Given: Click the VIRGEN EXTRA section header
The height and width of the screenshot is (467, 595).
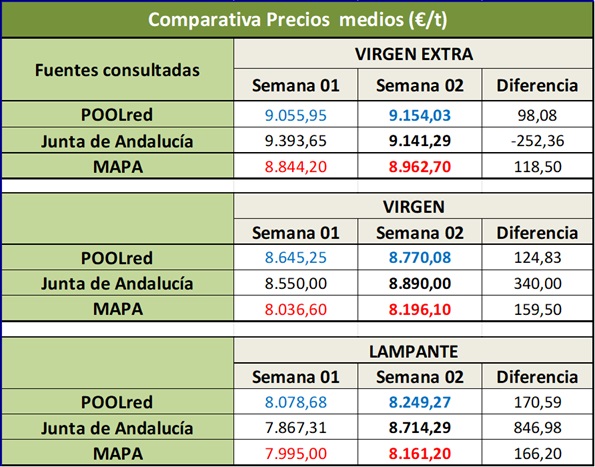Looking at the screenshot, I should coord(414,54).
